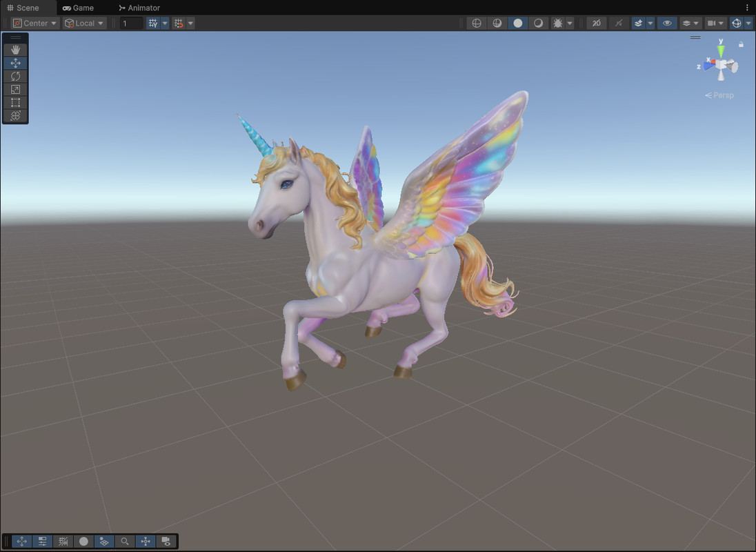The height and width of the screenshot is (552, 756).
Task: Open the Animator tab
Action: (x=139, y=8)
